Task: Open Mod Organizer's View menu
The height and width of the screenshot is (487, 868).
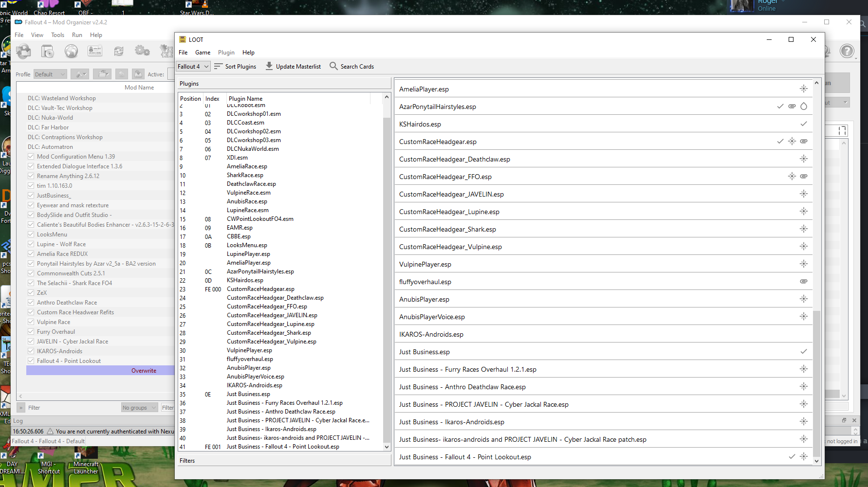Action: tap(37, 35)
